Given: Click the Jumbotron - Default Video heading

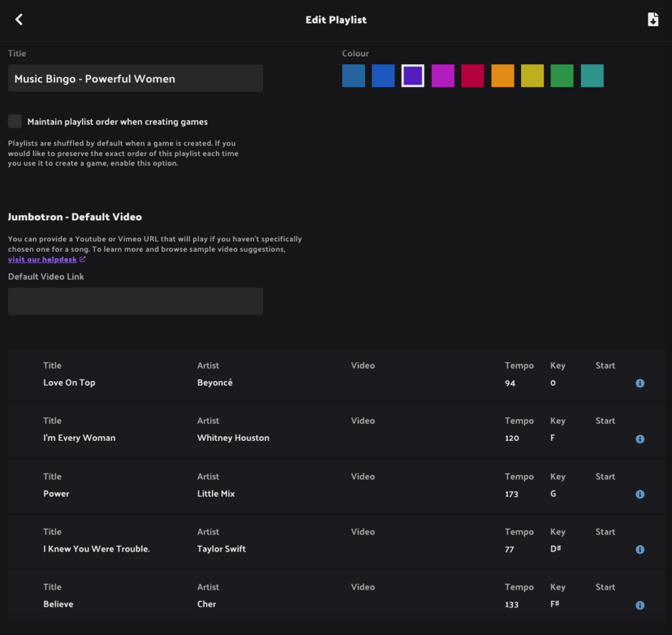Looking at the screenshot, I should (75, 217).
